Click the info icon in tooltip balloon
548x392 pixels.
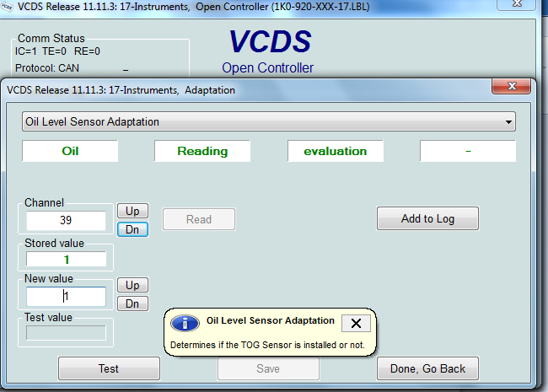click(x=185, y=323)
